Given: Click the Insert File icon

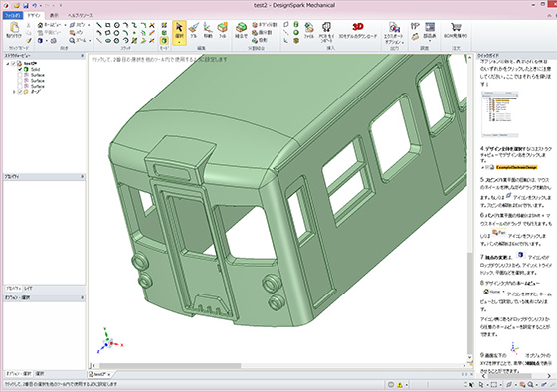Looking at the screenshot, I should pos(309,31).
